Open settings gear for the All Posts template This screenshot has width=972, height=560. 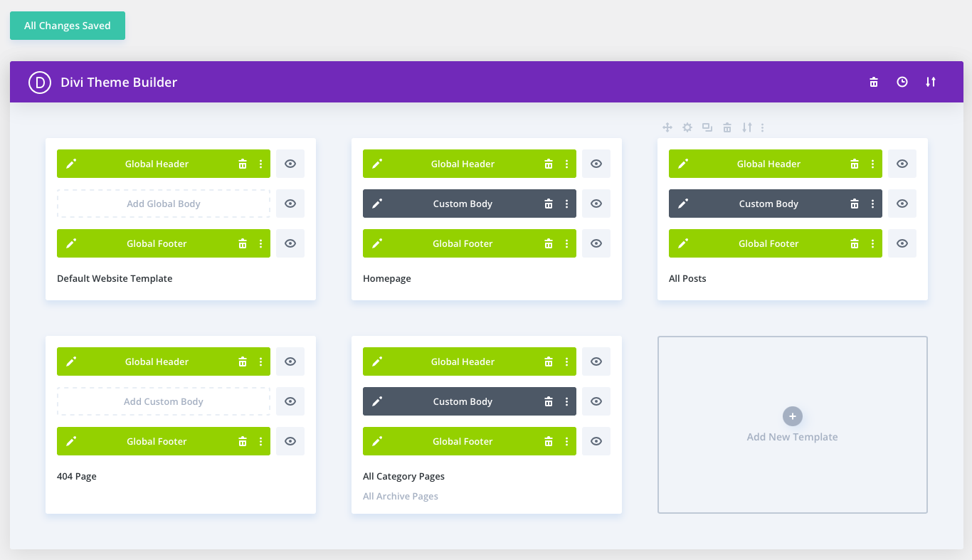click(687, 127)
